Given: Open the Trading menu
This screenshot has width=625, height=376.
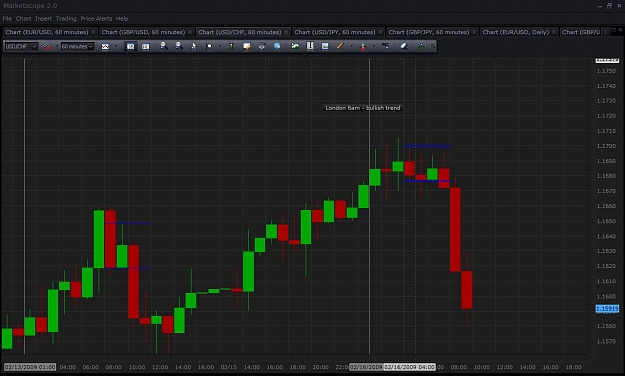Looking at the screenshot, I should [66, 19].
